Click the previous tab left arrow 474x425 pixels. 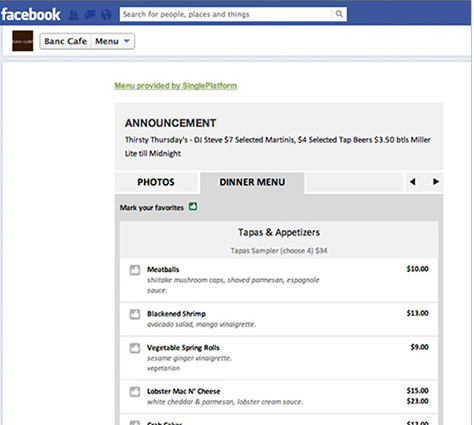tap(413, 182)
